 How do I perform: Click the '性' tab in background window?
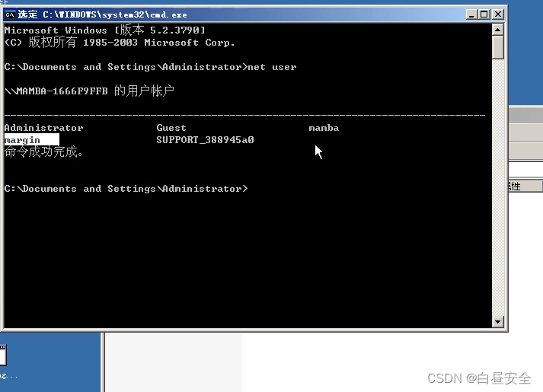point(525,186)
